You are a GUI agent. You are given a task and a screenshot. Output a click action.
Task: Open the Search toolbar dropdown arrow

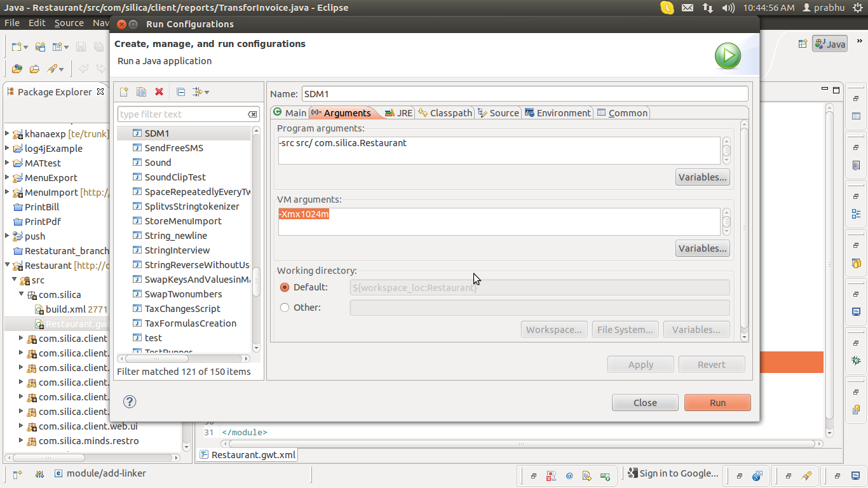62,69
